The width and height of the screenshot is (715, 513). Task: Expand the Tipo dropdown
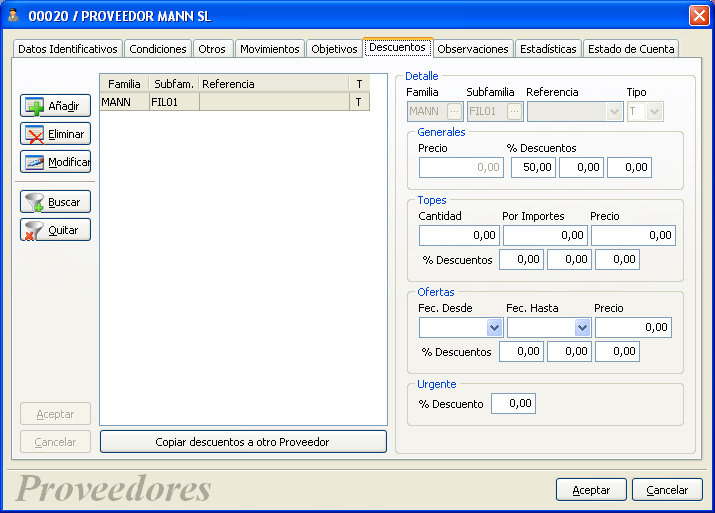click(x=654, y=112)
